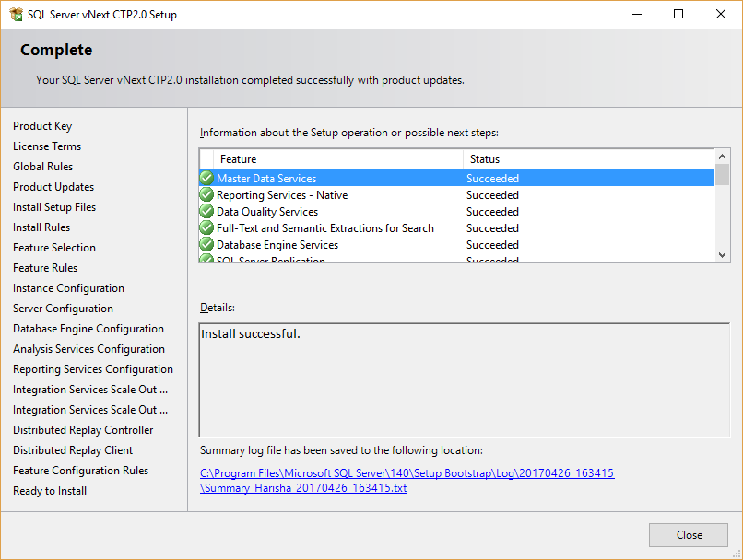Click scroll down arrow in feature list

[722, 255]
